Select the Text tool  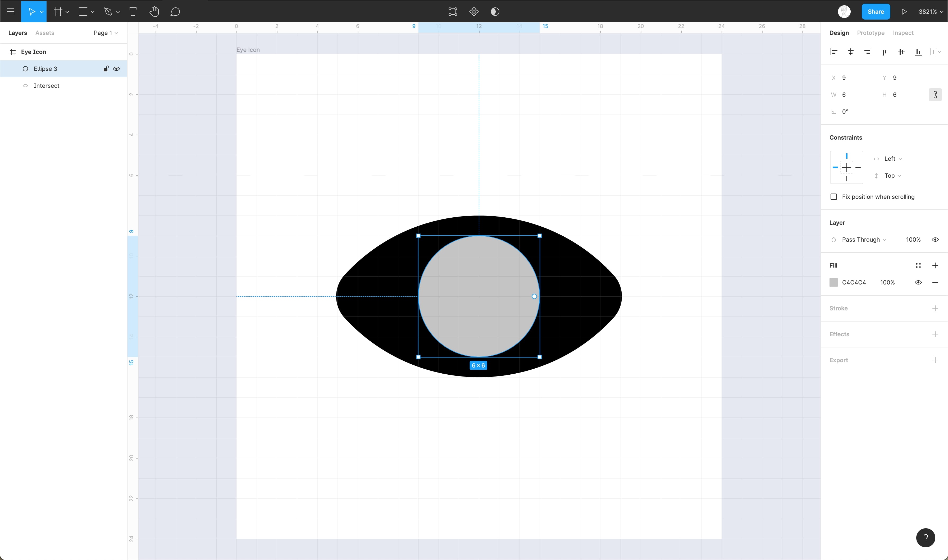(133, 12)
